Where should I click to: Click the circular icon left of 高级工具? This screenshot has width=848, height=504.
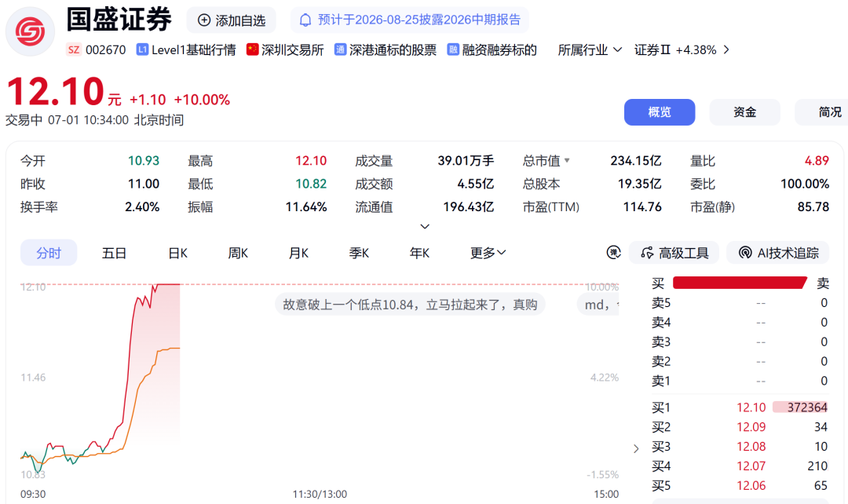pyautogui.click(x=614, y=253)
